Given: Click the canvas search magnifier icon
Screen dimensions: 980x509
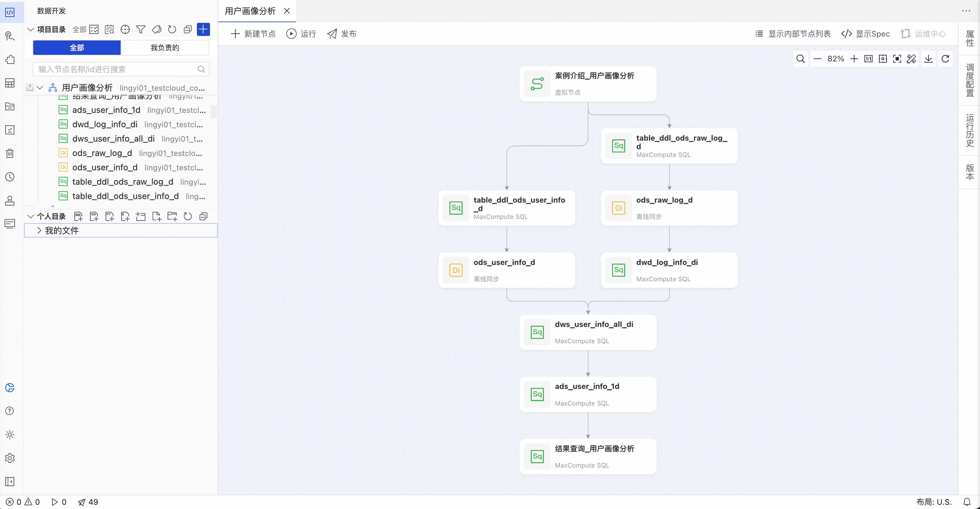Looking at the screenshot, I should pos(800,59).
